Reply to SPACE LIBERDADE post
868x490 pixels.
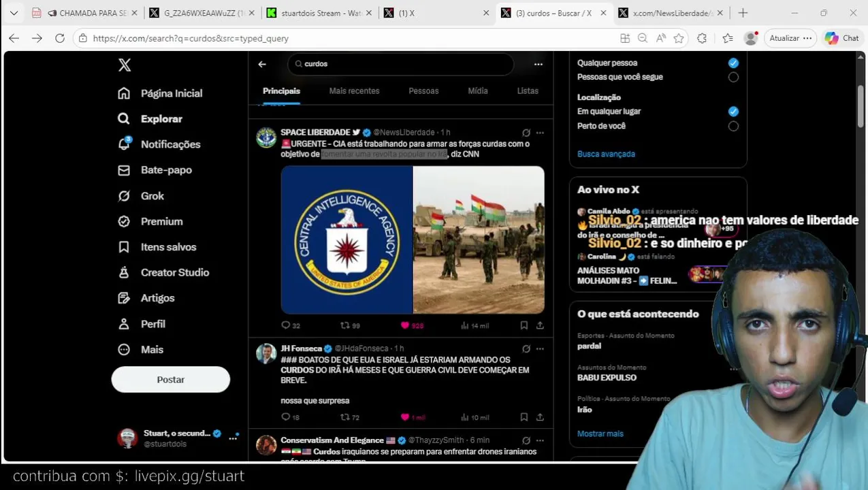291,325
